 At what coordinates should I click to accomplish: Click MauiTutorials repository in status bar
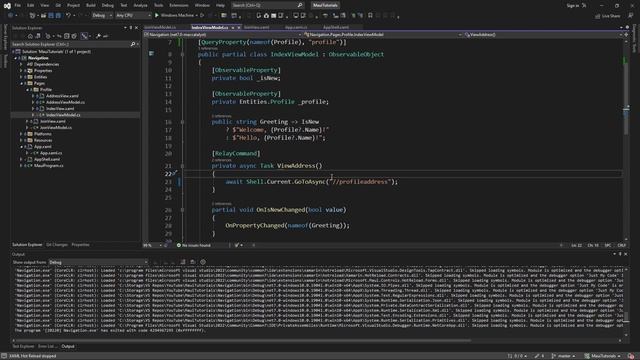tap(603, 356)
